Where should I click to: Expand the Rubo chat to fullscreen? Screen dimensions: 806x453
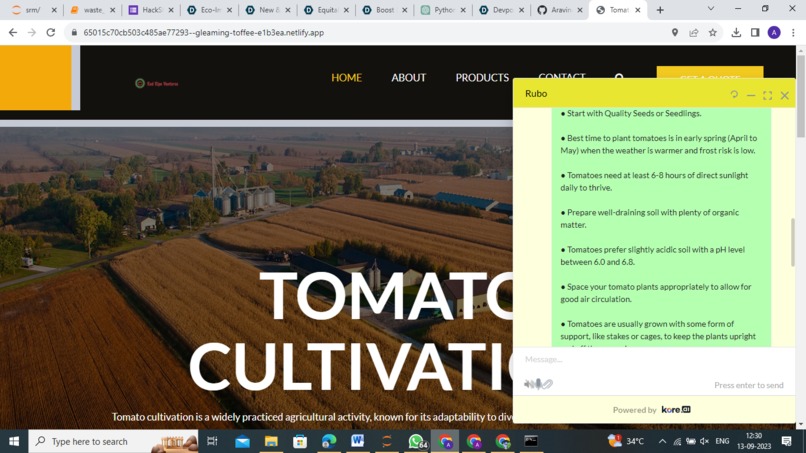pyautogui.click(x=767, y=95)
